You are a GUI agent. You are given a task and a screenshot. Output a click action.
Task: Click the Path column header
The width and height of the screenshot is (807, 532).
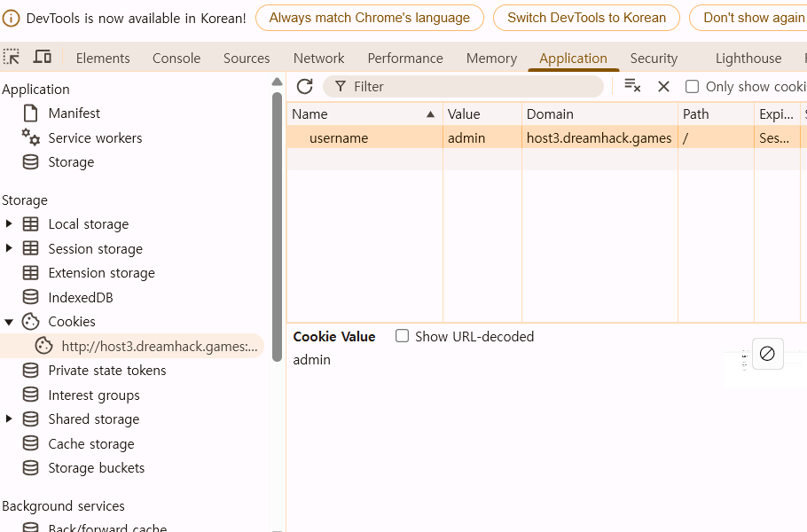pyautogui.click(x=716, y=114)
